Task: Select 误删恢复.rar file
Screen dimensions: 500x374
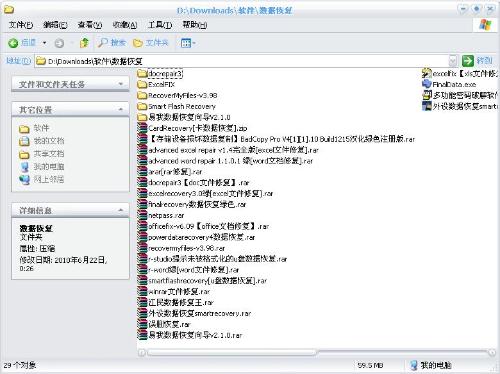Action: pyautogui.click(x=164, y=324)
